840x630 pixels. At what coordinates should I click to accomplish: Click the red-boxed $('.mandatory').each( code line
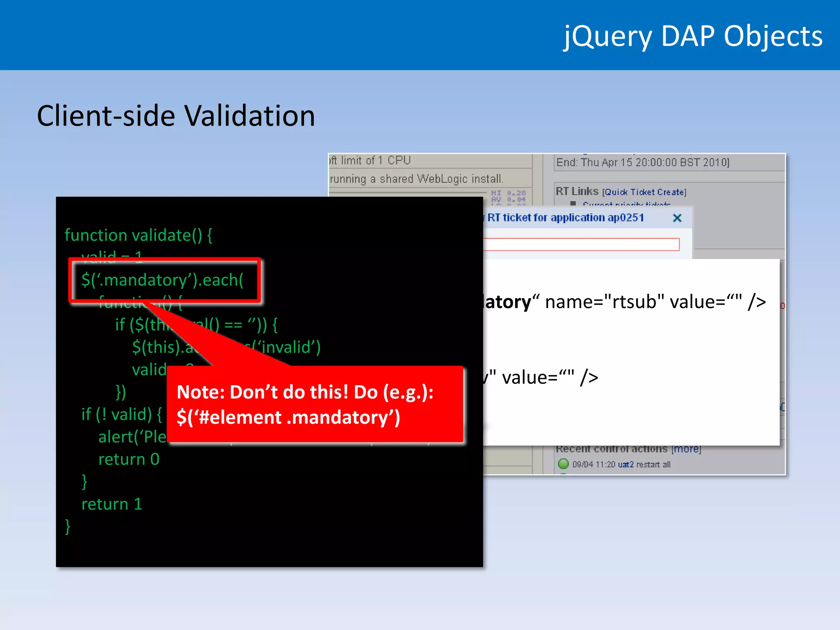[162, 280]
